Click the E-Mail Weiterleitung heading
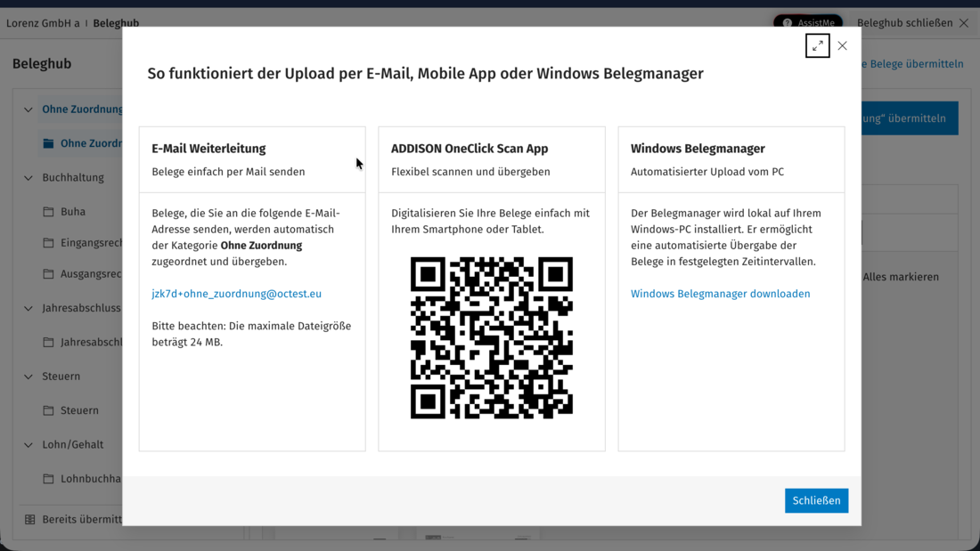Viewport: 980px width, 551px height. pyautogui.click(x=208, y=149)
